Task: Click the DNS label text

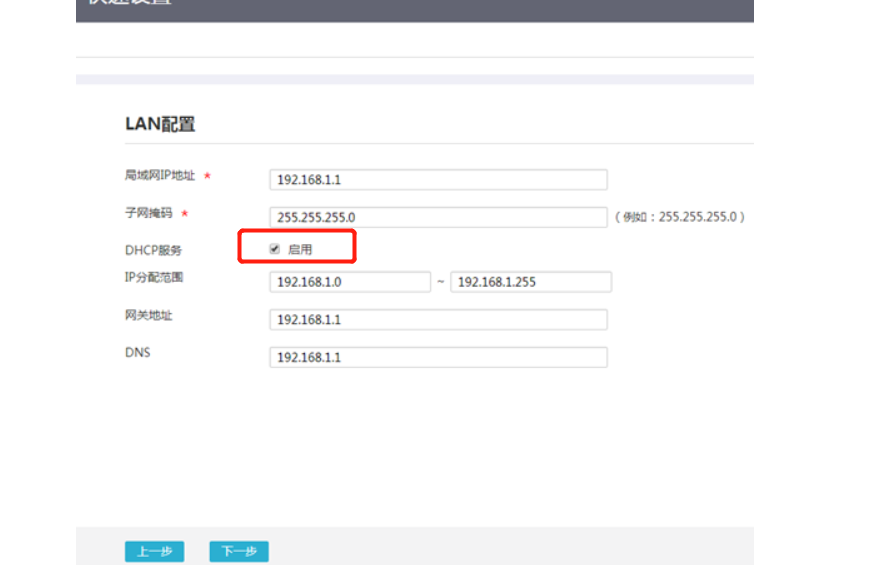Action: [x=137, y=353]
